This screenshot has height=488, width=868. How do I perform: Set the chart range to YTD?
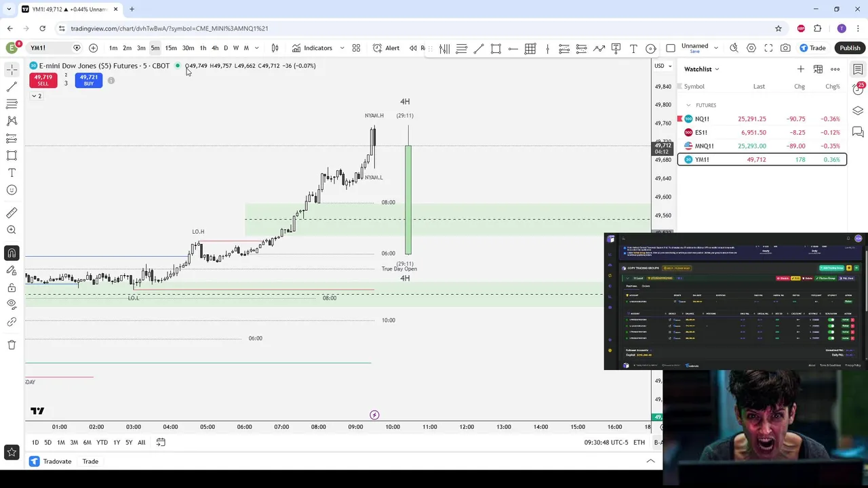[x=102, y=443]
